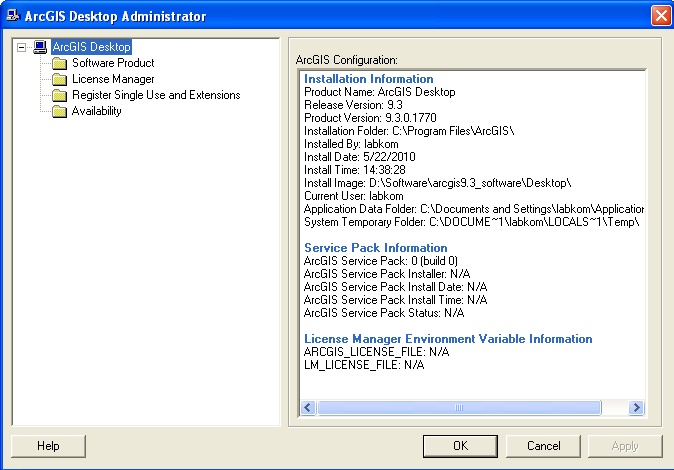Screen dimensions: 674x470
Task: Click the Product Name: ArcGIS Desktop line
Action: click(380, 92)
